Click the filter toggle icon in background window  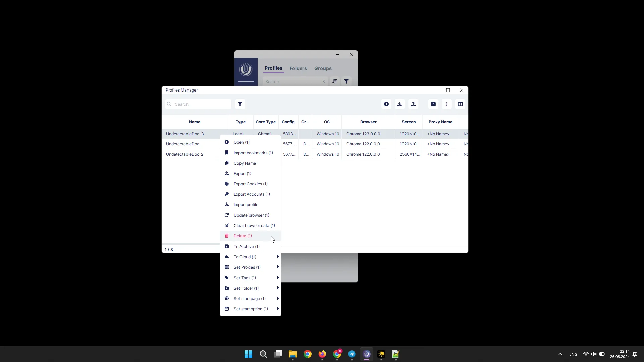coord(347,81)
